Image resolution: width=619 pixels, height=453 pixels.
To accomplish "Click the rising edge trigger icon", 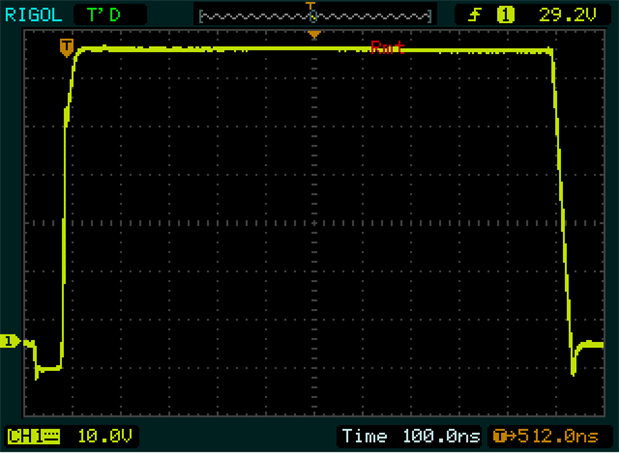I will click(x=475, y=16).
